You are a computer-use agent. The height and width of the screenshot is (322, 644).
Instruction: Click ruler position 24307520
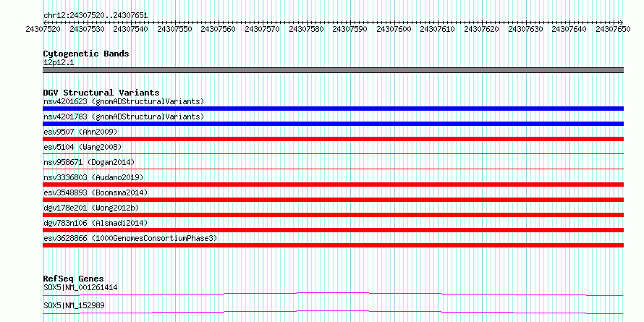[x=43, y=29]
